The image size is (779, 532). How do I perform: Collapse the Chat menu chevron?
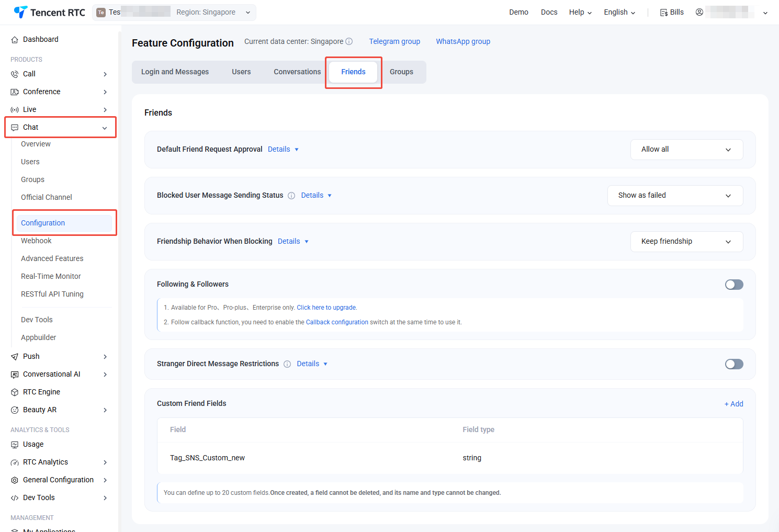click(x=105, y=128)
